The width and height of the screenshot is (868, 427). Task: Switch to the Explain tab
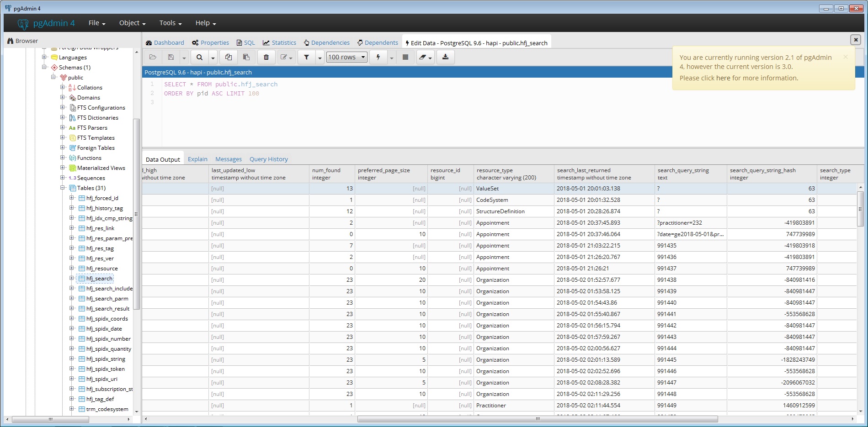click(x=197, y=159)
